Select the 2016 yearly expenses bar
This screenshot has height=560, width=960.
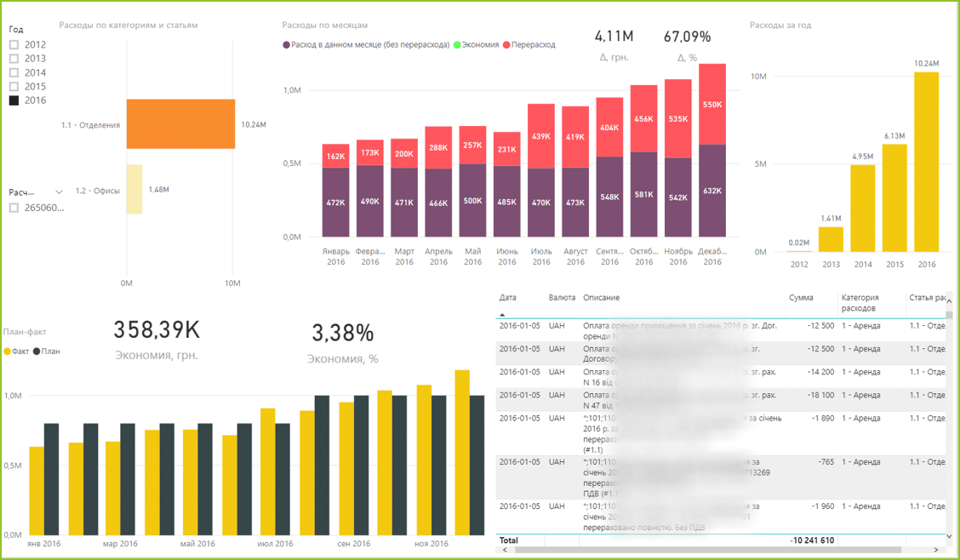coord(926,163)
